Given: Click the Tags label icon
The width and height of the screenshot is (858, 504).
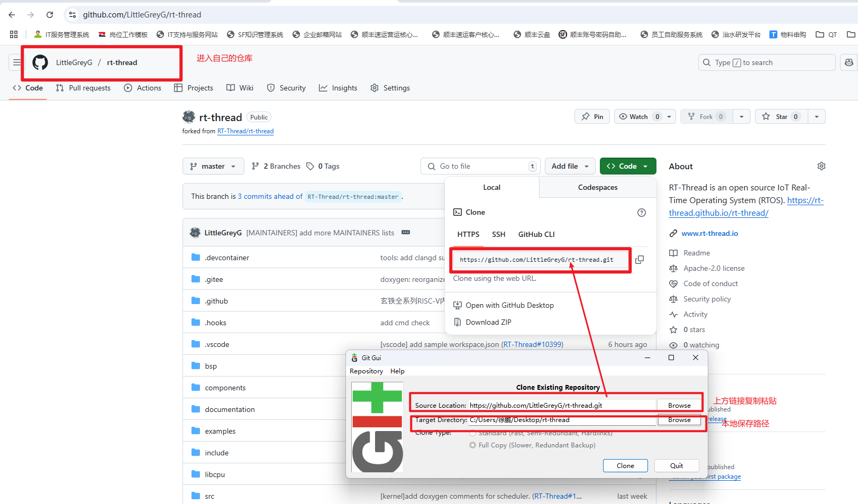Looking at the screenshot, I should [311, 166].
